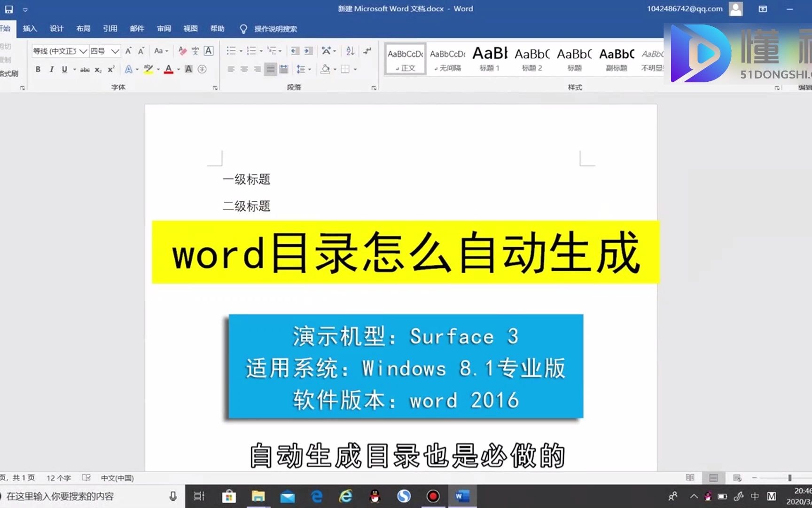Toggle show paragraph marks
Screen dimensions: 812x508
coord(367,51)
